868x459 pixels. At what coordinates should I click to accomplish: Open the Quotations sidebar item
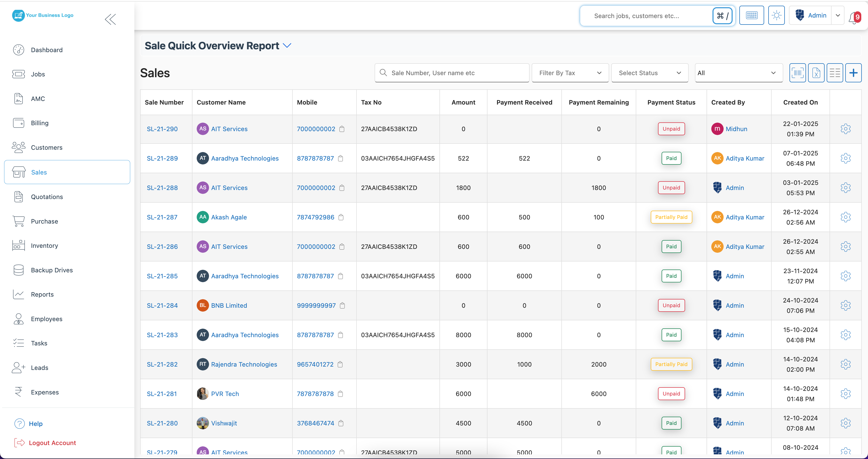click(47, 197)
